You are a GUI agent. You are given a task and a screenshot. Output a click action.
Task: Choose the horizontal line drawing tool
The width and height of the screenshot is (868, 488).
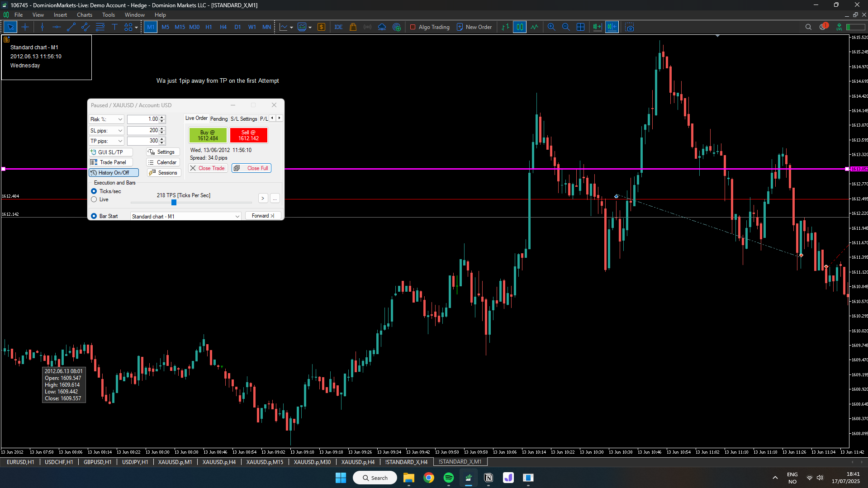(x=57, y=27)
